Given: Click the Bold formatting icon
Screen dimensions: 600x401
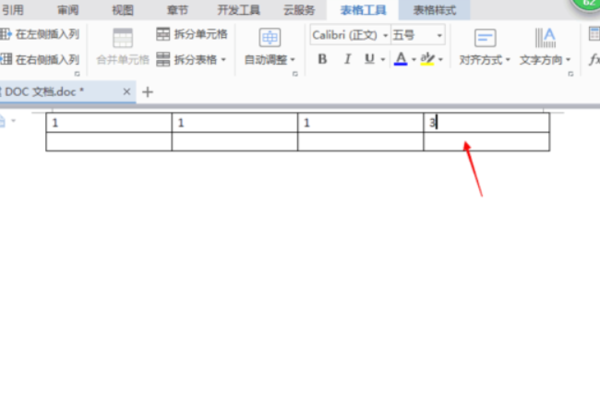Looking at the screenshot, I should [322, 59].
